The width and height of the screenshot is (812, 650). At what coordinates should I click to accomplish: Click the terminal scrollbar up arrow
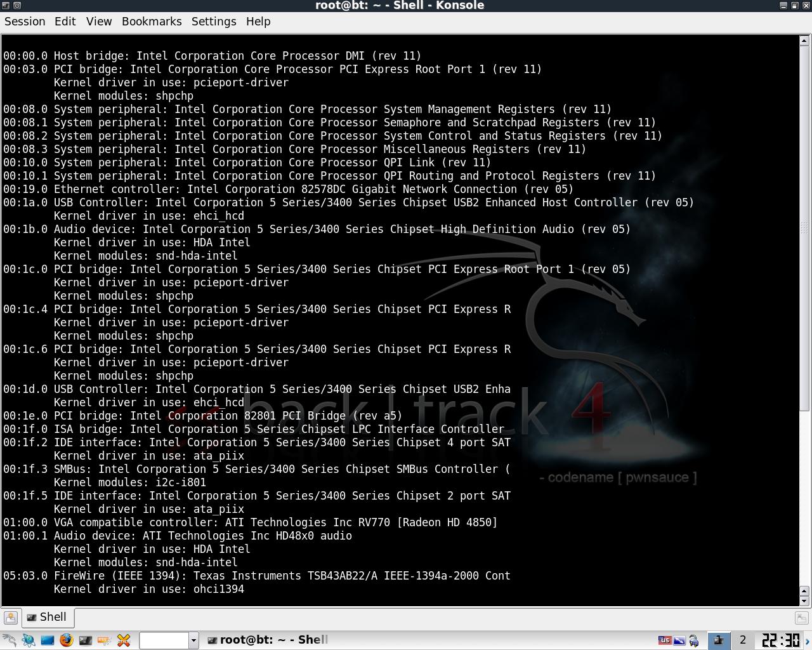[x=804, y=41]
